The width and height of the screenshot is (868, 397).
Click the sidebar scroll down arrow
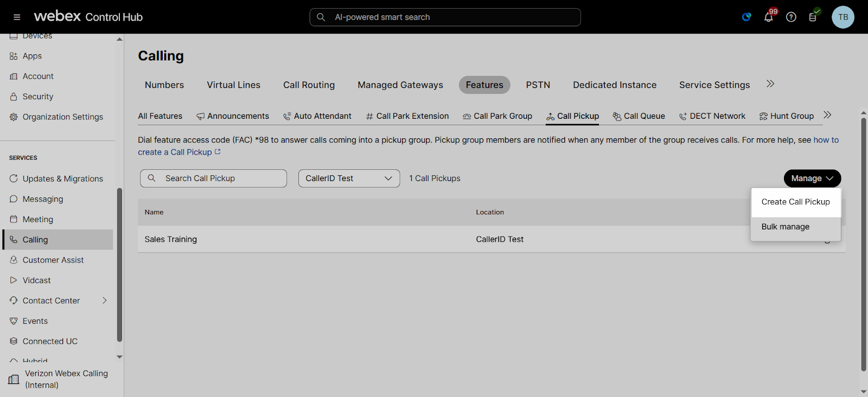coord(119,357)
